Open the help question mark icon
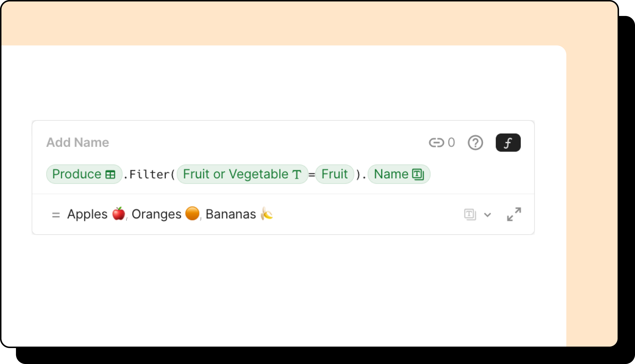 475,143
